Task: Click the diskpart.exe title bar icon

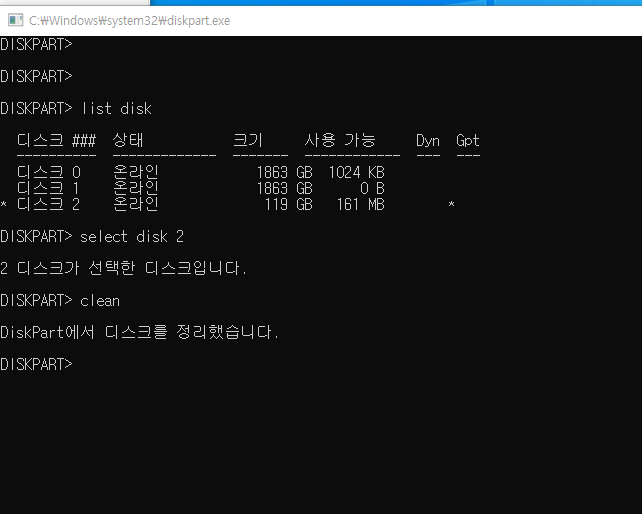Action: point(15,20)
